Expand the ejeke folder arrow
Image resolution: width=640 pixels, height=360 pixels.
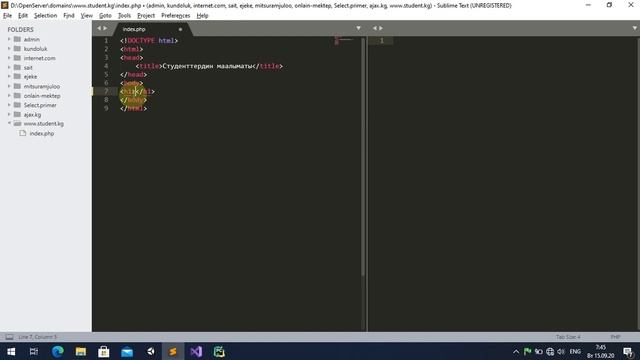tap(9, 76)
